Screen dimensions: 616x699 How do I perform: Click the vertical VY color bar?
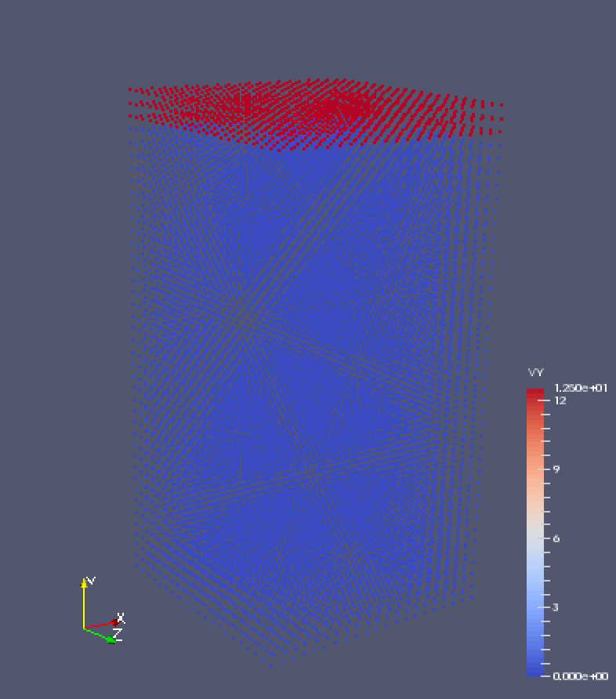tap(534, 533)
